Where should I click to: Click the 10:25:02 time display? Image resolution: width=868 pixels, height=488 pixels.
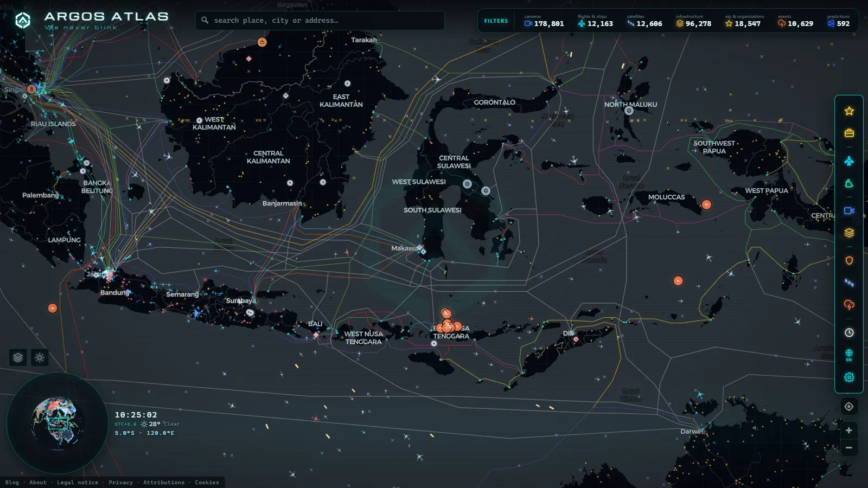point(136,415)
